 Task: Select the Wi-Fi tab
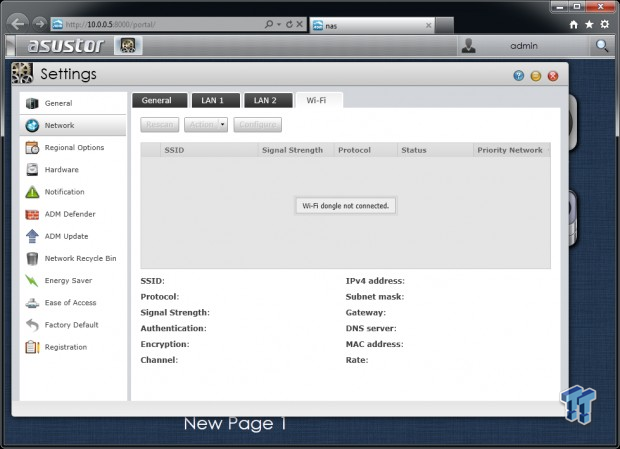(x=319, y=100)
